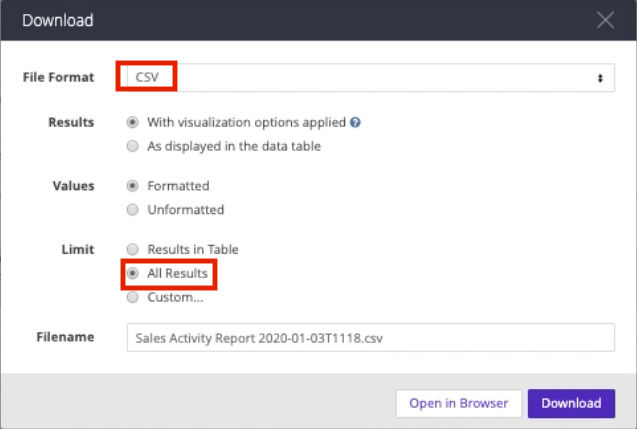Select the All Results limit option
The width and height of the screenshot is (637, 429).
pyautogui.click(x=133, y=273)
